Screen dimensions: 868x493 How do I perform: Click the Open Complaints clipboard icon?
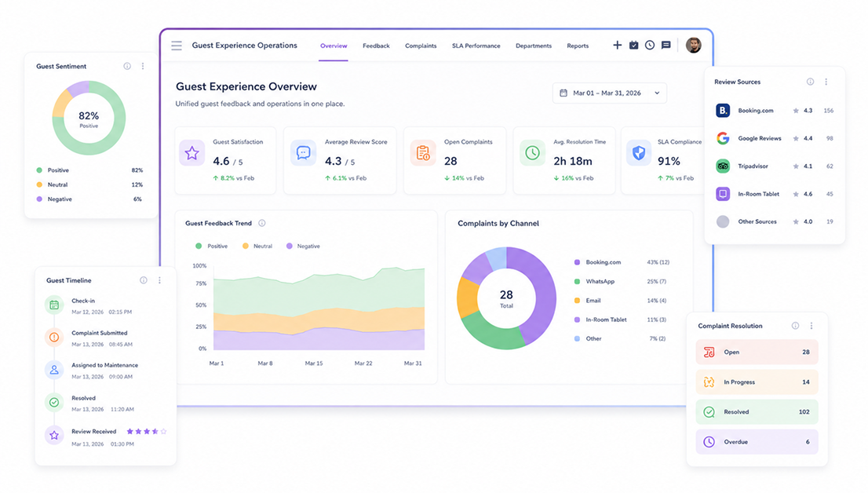(x=423, y=153)
